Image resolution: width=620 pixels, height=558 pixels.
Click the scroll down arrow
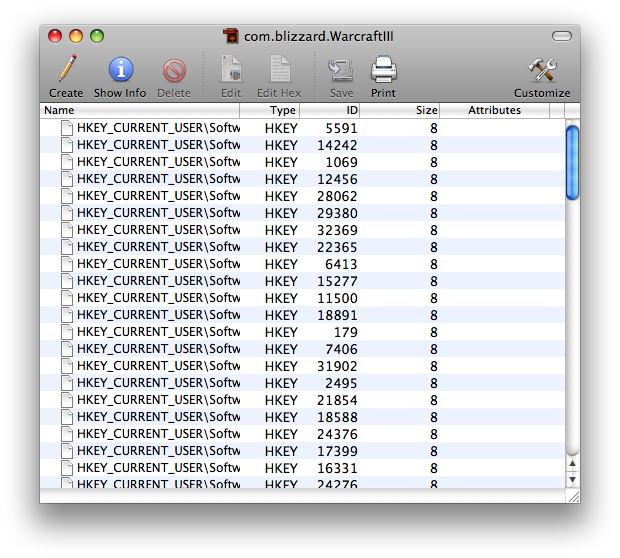pyautogui.click(x=572, y=480)
